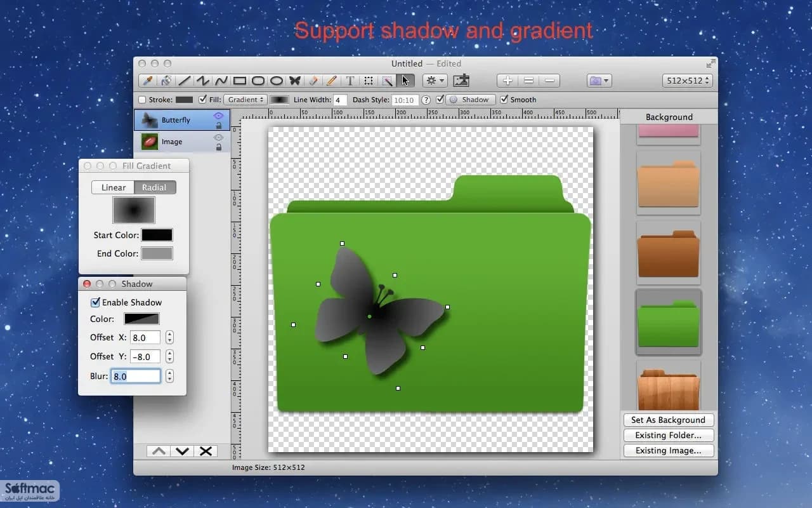Image resolution: width=812 pixels, height=508 pixels.
Task: Move layer down with down arrow
Action: pos(183,451)
